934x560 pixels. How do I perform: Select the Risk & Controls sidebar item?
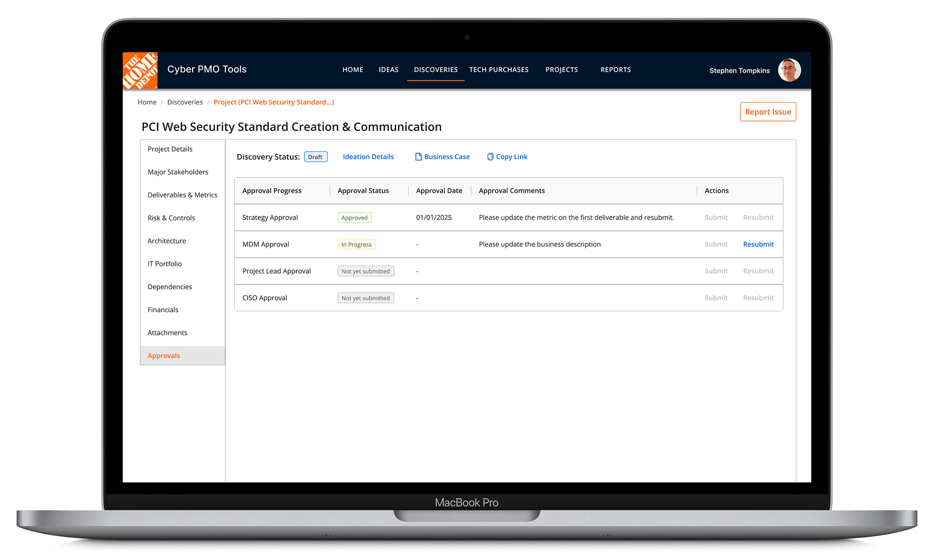click(x=171, y=218)
